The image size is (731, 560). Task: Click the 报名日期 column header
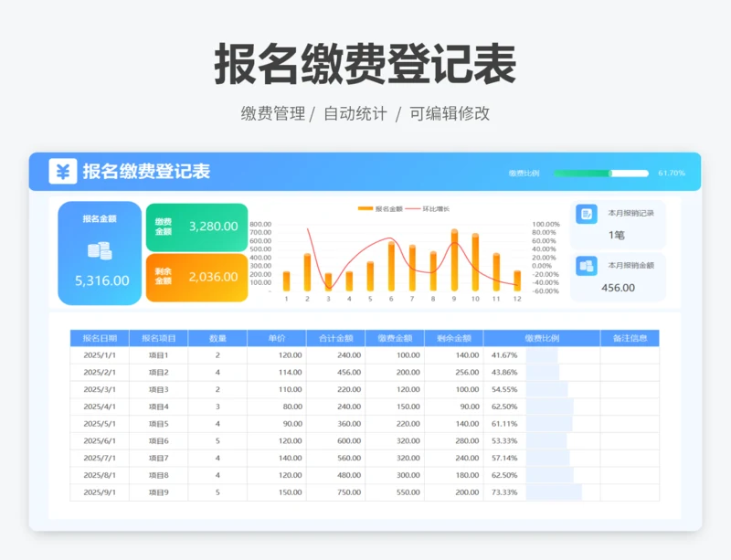point(100,338)
